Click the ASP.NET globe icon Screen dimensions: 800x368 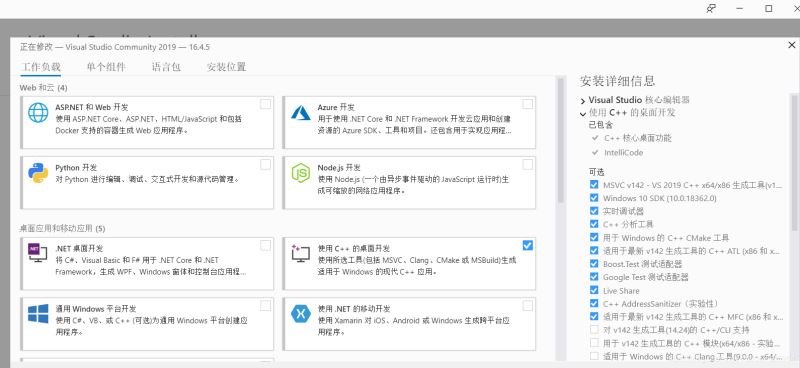[38, 112]
